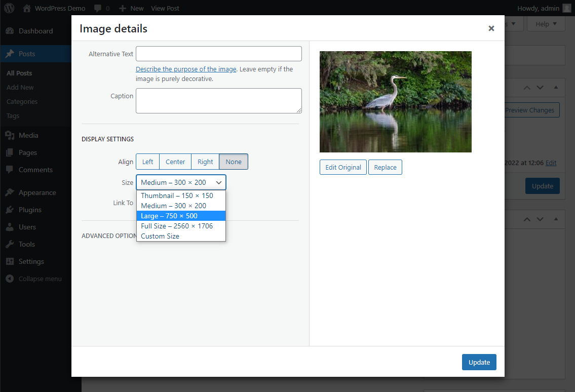Screen dimensions: 575x392
Task: Choose Thumbnail – 150 × 150 option
Action: [x=181, y=196]
